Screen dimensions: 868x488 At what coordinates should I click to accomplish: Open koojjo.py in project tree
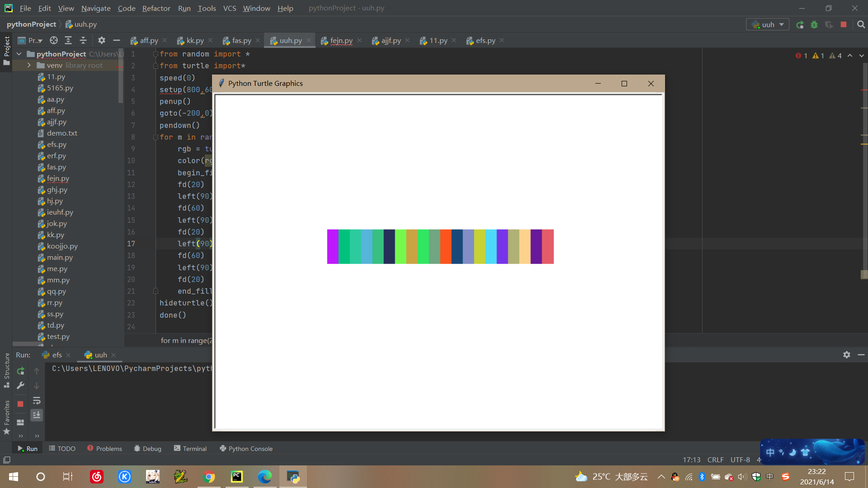(x=62, y=246)
